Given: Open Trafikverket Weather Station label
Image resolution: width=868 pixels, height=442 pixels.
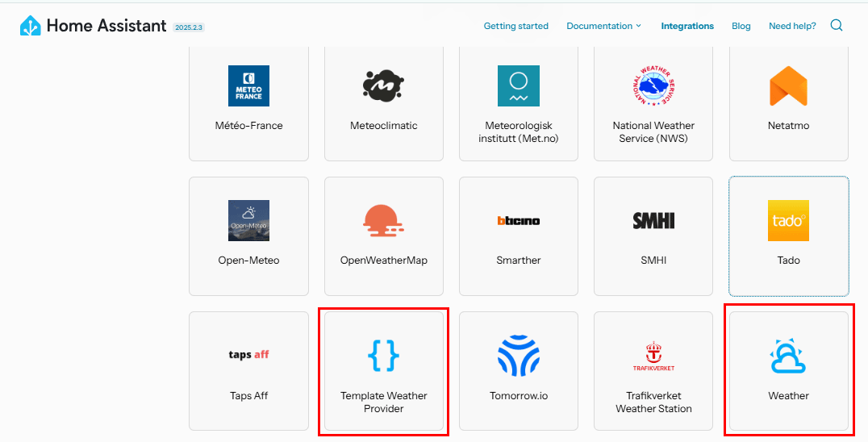Looking at the screenshot, I should (653, 402).
